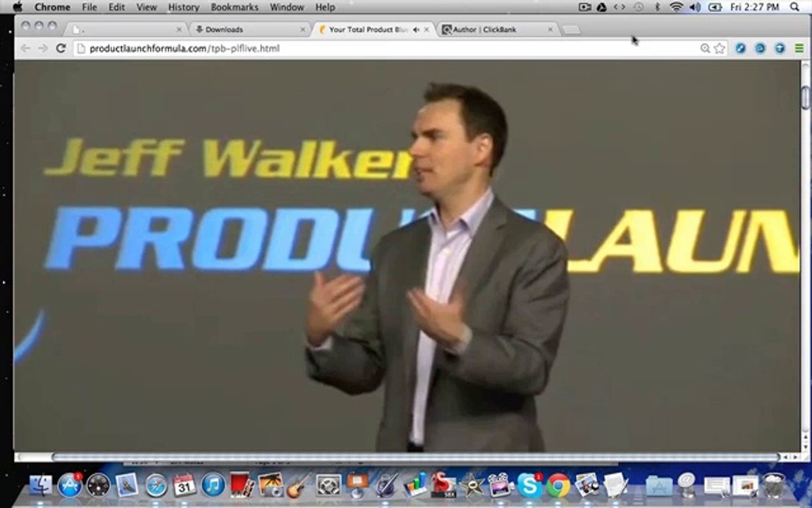
Task: Launch Google Chrome from the Dock
Action: (559, 485)
